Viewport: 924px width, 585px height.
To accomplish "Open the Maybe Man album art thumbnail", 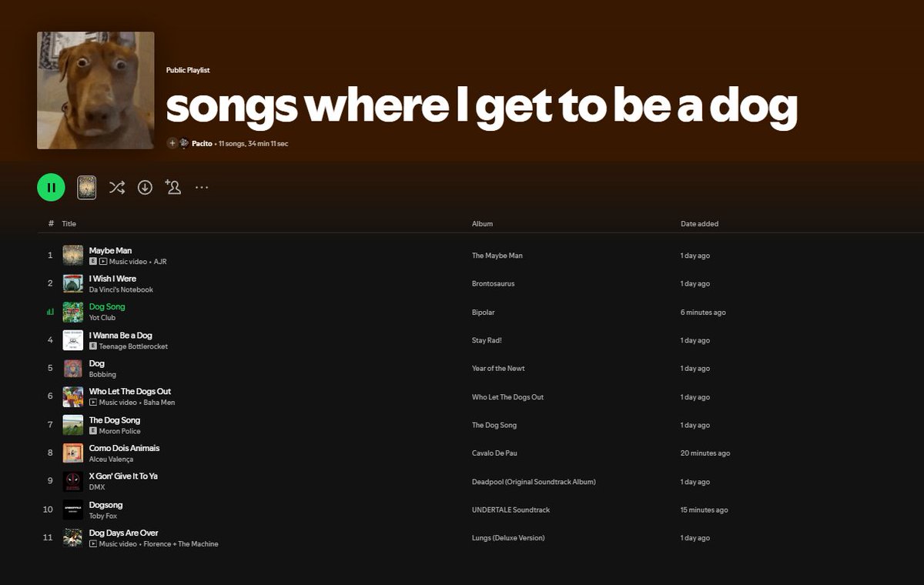I will [x=73, y=256].
